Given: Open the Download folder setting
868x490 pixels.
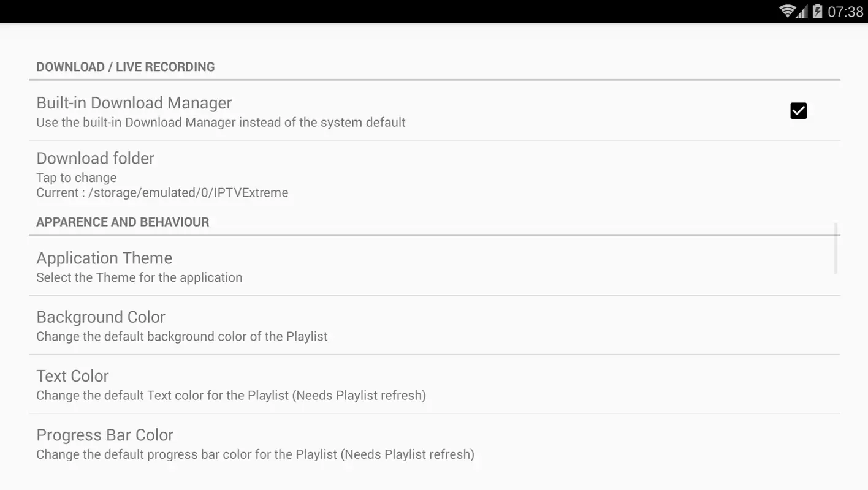Looking at the screenshot, I should point(435,175).
